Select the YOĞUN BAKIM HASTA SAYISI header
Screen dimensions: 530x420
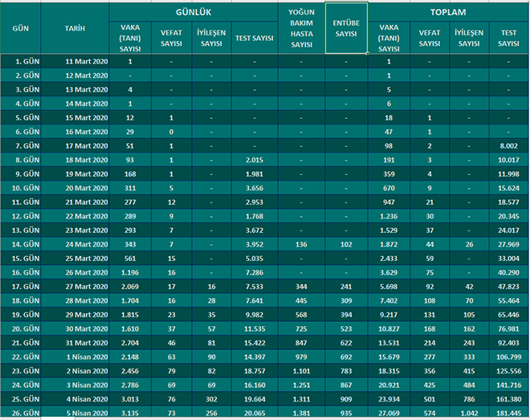click(x=301, y=28)
